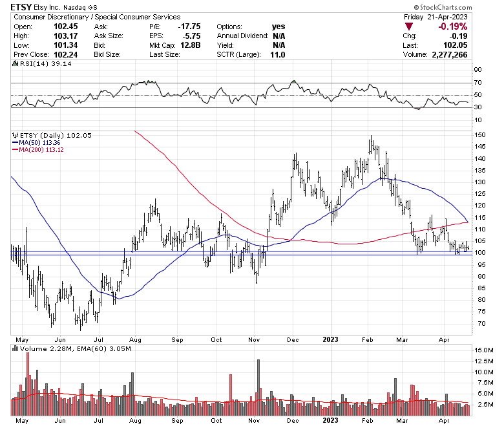Select the P/E value -17.75

(x=189, y=27)
